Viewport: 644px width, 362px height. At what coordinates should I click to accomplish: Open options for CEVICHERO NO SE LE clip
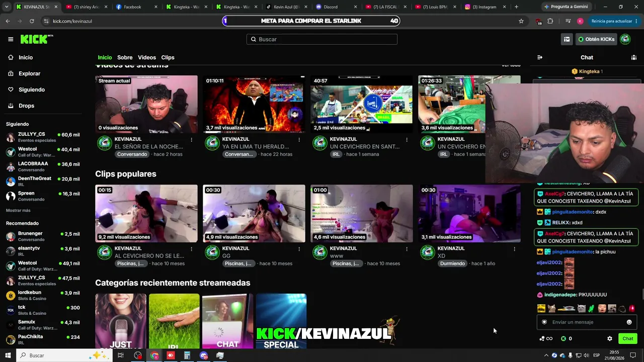pos(191,249)
